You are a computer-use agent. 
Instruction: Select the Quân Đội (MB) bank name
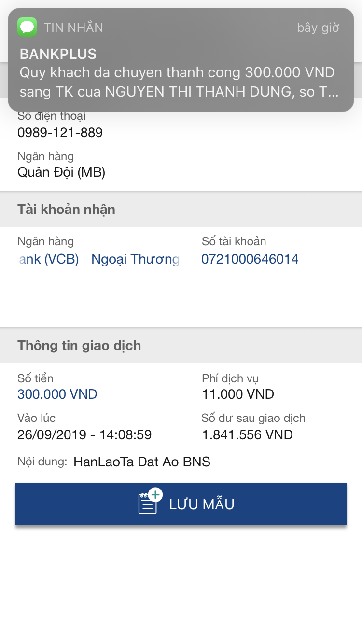[61, 172]
